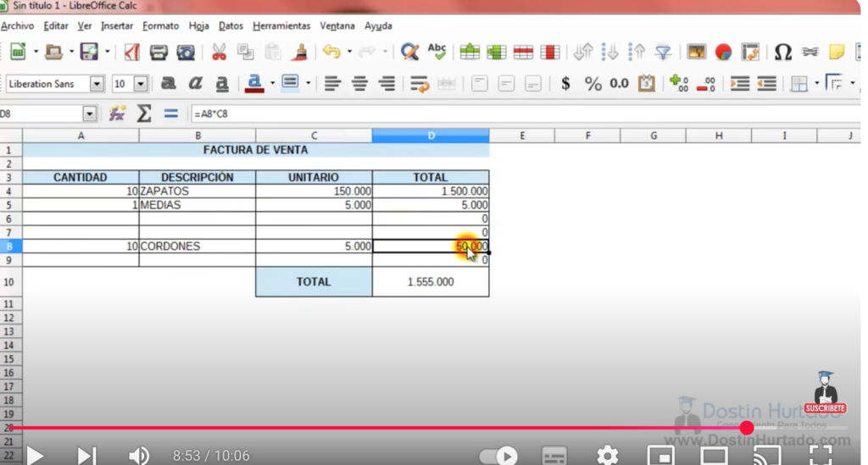This screenshot has height=465, width=868.
Task: Cut selection with the scissors icon
Action: (x=220, y=52)
